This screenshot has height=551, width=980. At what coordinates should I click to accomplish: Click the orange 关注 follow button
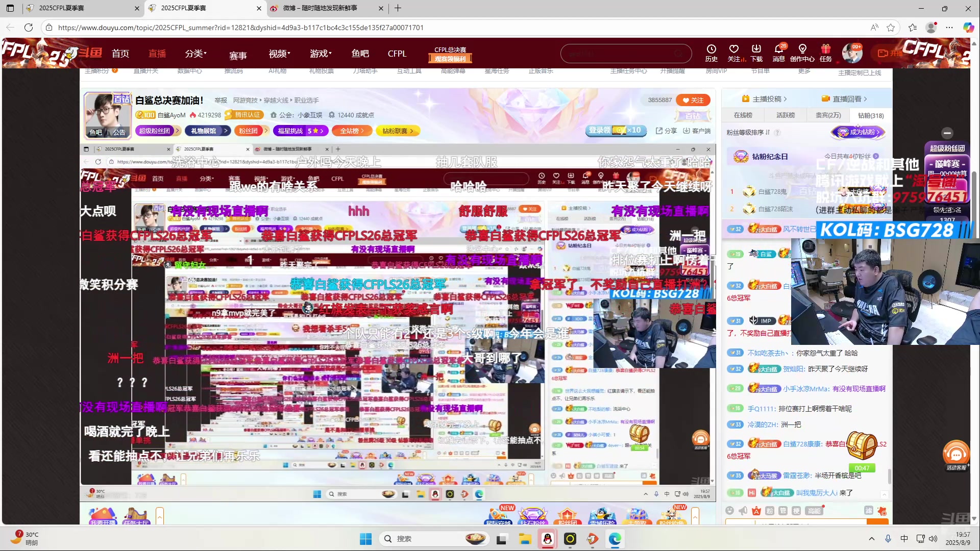tap(693, 100)
